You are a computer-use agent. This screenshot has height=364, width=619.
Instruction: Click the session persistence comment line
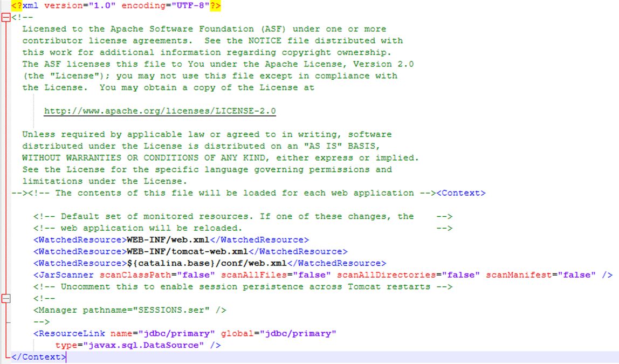pyautogui.click(x=226, y=286)
